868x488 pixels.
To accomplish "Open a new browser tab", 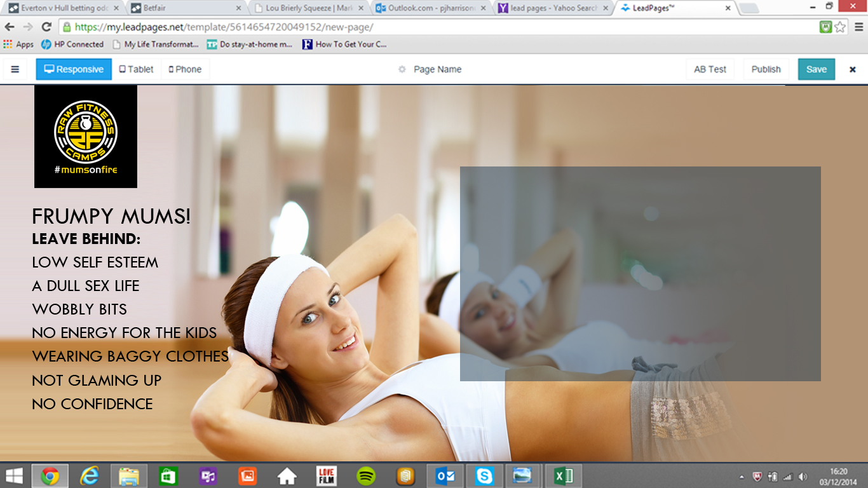I will point(749,8).
